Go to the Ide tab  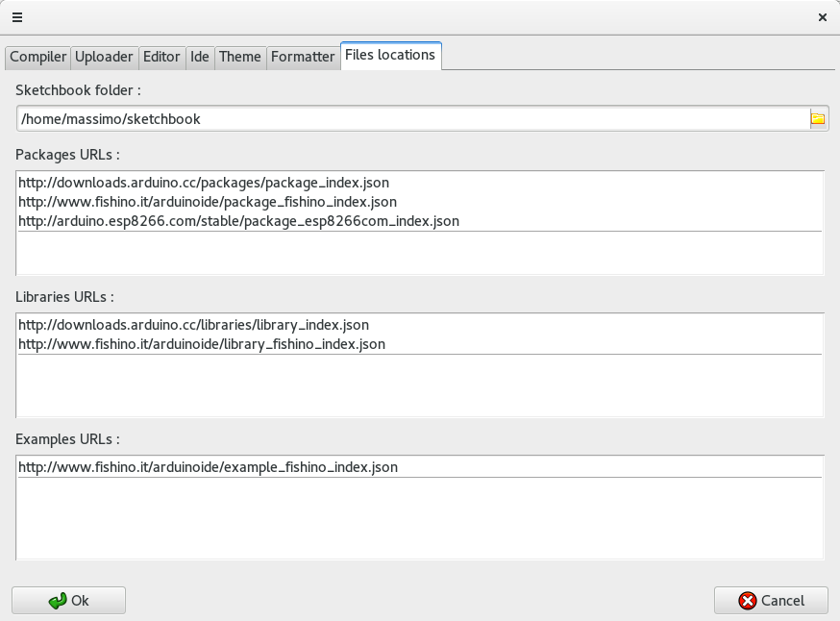point(200,57)
